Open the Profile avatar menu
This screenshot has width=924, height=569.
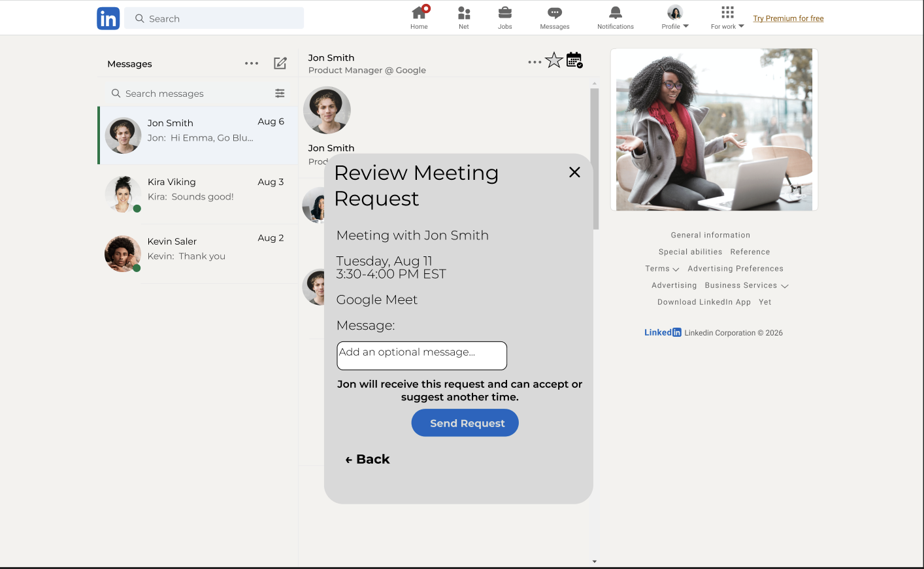pyautogui.click(x=675, y=18)
